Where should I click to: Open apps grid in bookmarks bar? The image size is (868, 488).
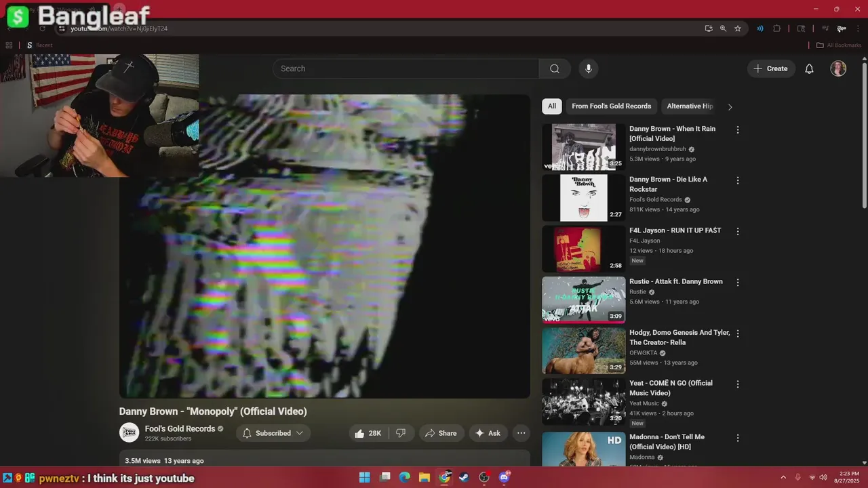9,45
